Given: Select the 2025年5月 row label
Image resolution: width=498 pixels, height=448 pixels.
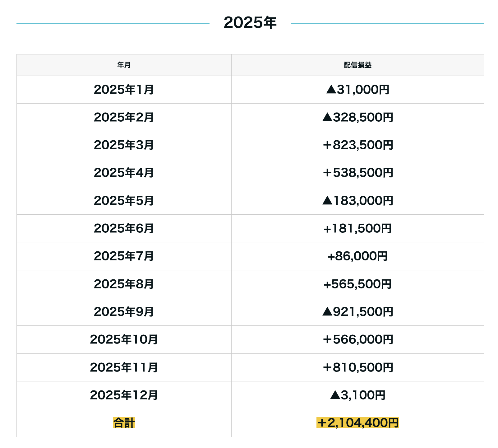Looking at the screenshot, I should coord(124,201).
